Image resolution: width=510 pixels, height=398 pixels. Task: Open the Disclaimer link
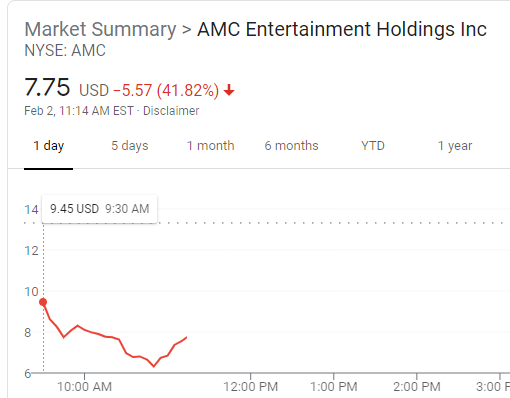tap(171, 111)
